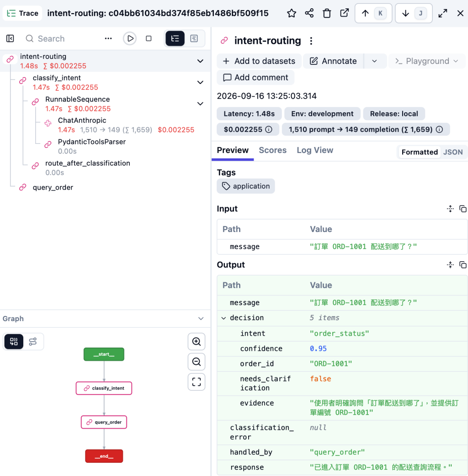The image size is (468, 476).
Task: Open trace in new tab icon
Action: click(345, 13)
